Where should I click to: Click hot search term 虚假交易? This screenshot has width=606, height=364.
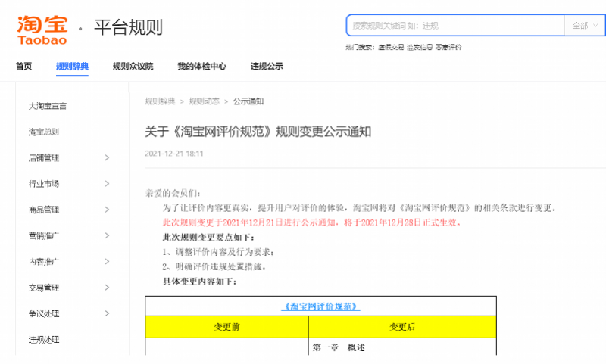[391, 47]
